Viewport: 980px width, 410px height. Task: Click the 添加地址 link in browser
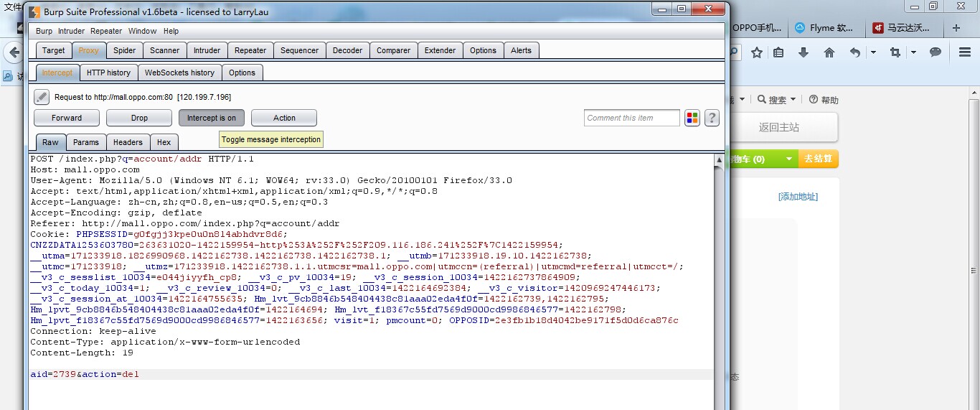pyautogui.click(x=798, y=197)
